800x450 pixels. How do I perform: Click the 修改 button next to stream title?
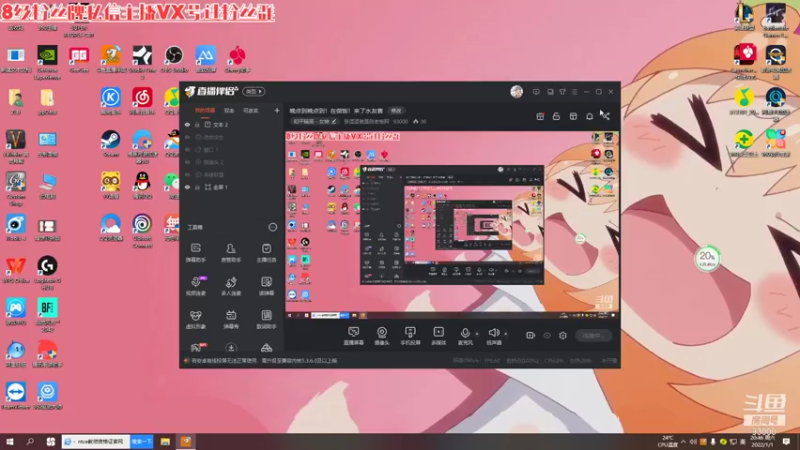396,111
